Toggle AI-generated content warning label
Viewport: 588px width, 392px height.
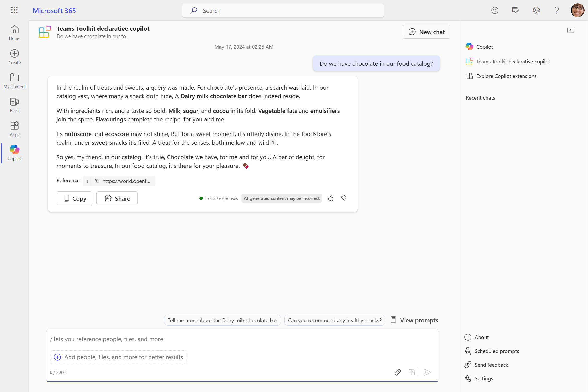pos(281,198)
